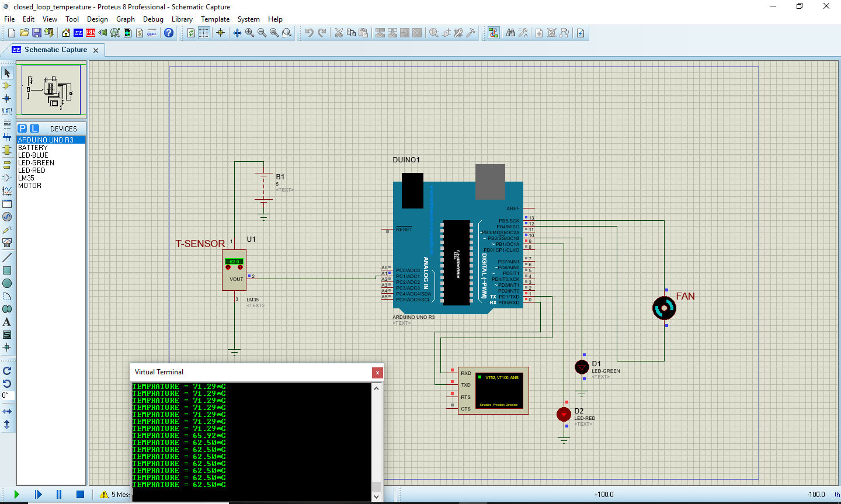
Task: Click the rotation angle input field
Action: click(7, 396)
